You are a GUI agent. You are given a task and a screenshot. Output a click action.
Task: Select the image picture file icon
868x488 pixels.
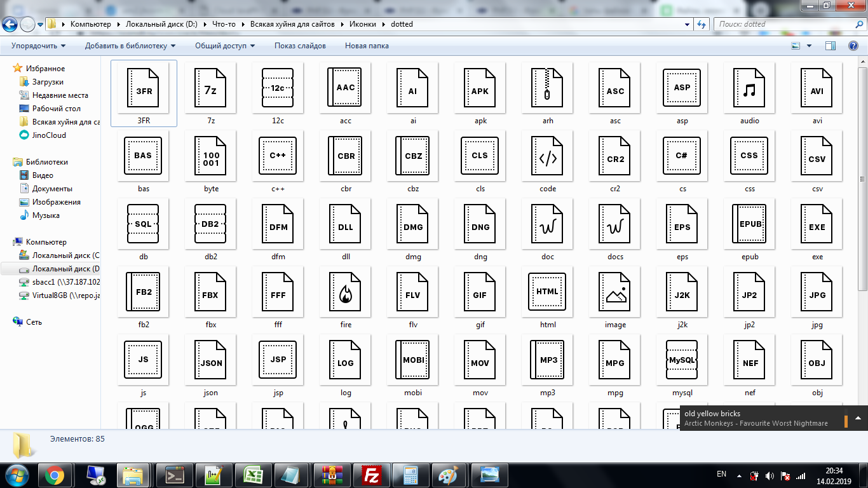coord(615,295)
